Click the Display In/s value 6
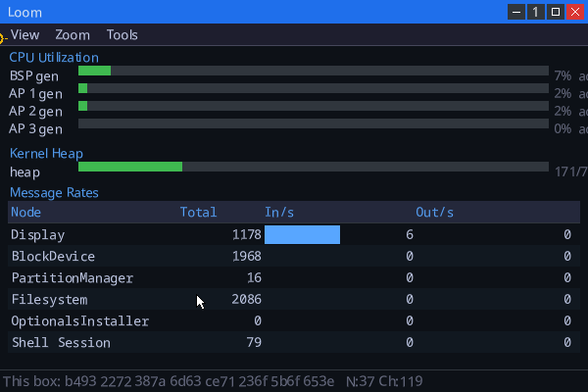This screenshot has width=588, height=392. [x=410, y=234]
